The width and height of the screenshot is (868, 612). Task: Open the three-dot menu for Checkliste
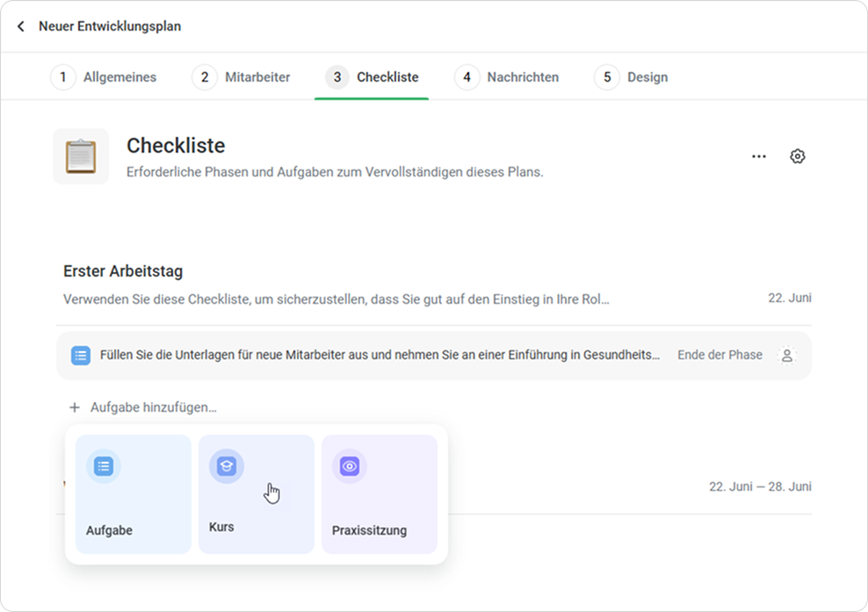click(759, 156)
